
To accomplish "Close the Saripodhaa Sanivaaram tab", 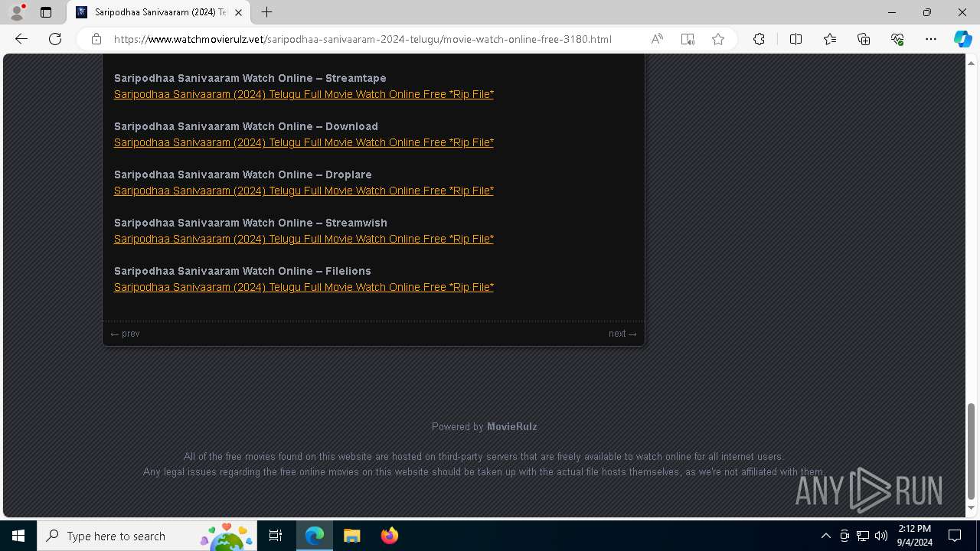I will tap(238, 12).
